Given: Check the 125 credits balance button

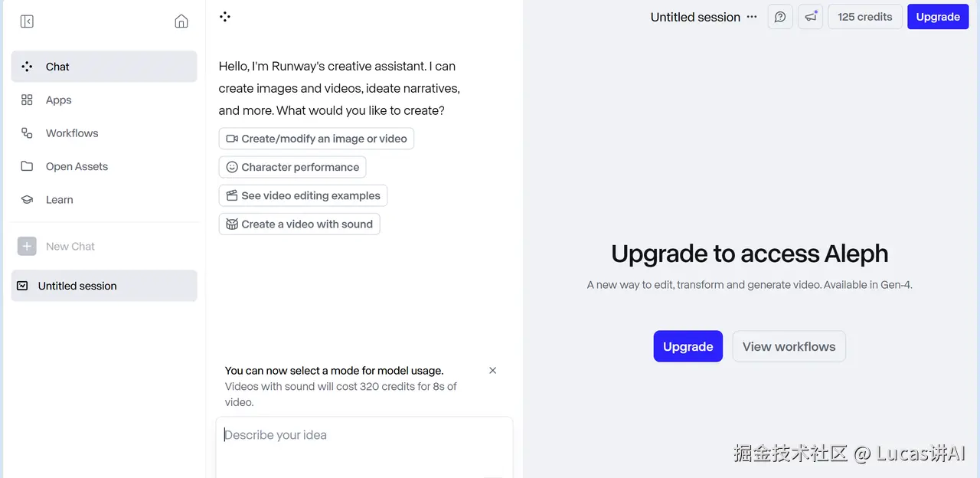Looking at the screenshot, I should point(864,17).
